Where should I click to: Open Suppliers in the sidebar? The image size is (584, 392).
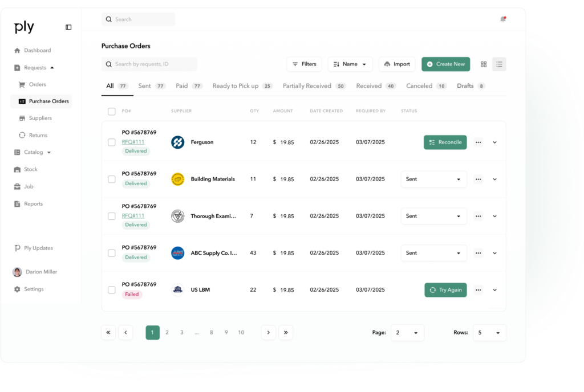35,119
